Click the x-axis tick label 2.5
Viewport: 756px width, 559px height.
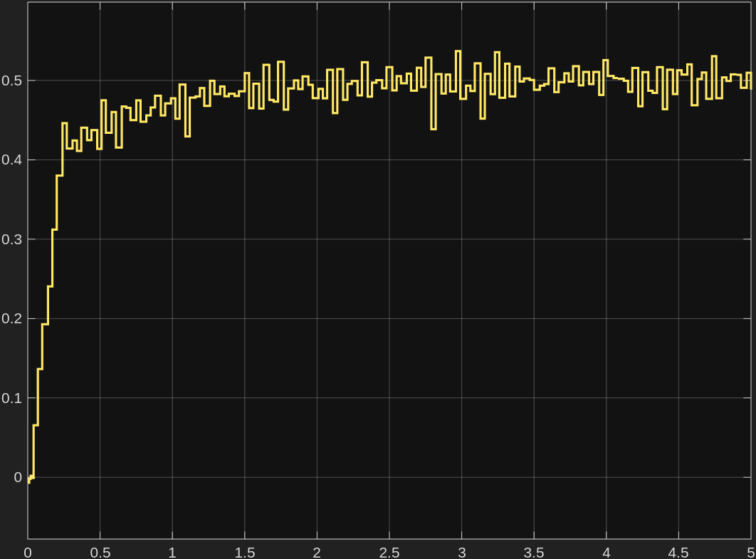(x=389, y=552)
